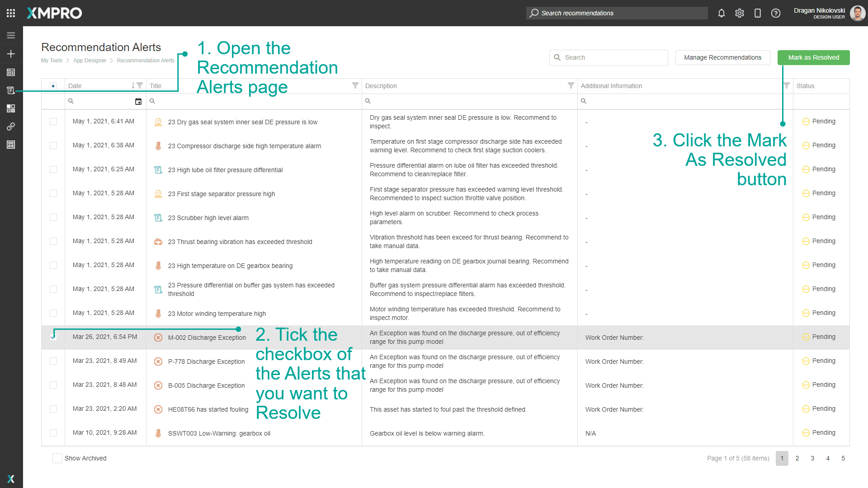868x488 pixels.
Task: Expand the hamburger sidebar menu
Action: (x=11, y=35)
